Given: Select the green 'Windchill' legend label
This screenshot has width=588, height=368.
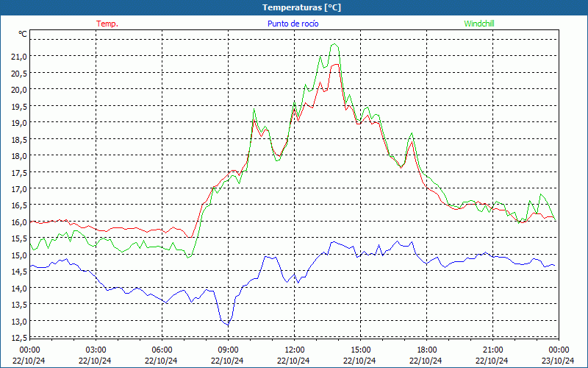Looking at the screenshot, I should tap(479, 24).
